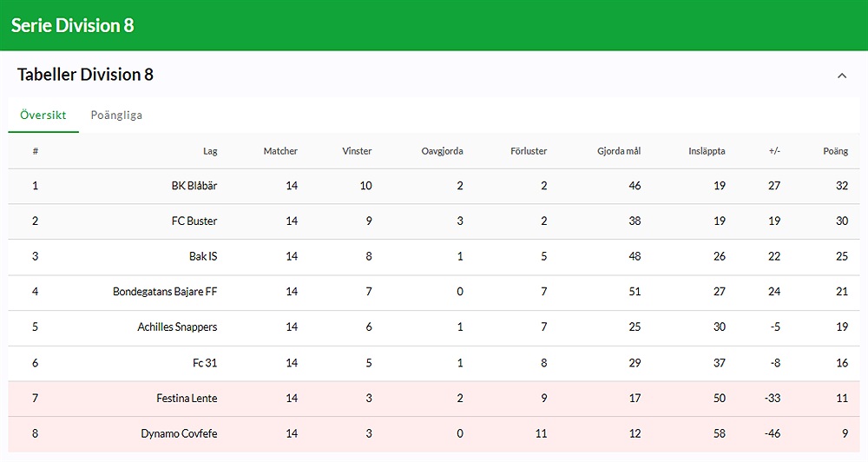Select the Översikt tab
Screen dimensions: 868x462
click(43, 115)
